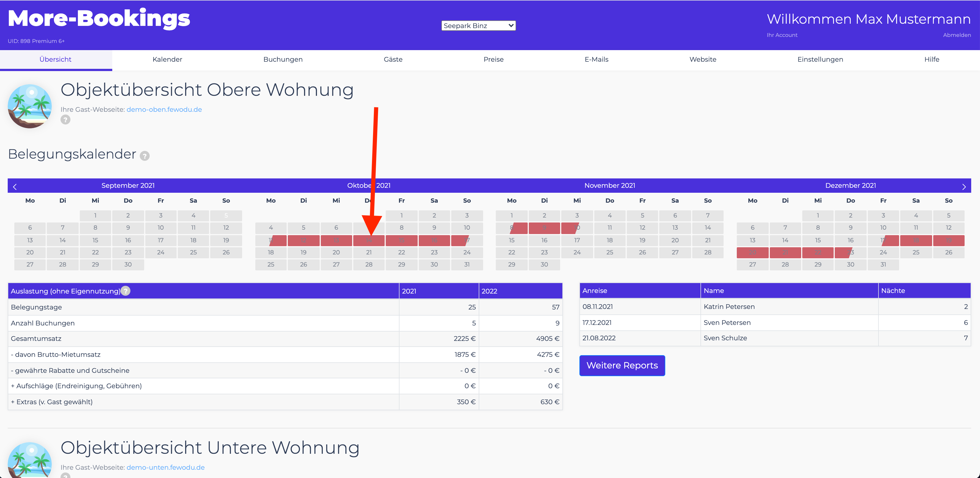
Task: Open demo-oben.fewodu.de guest website link
Action: point(164,109)
